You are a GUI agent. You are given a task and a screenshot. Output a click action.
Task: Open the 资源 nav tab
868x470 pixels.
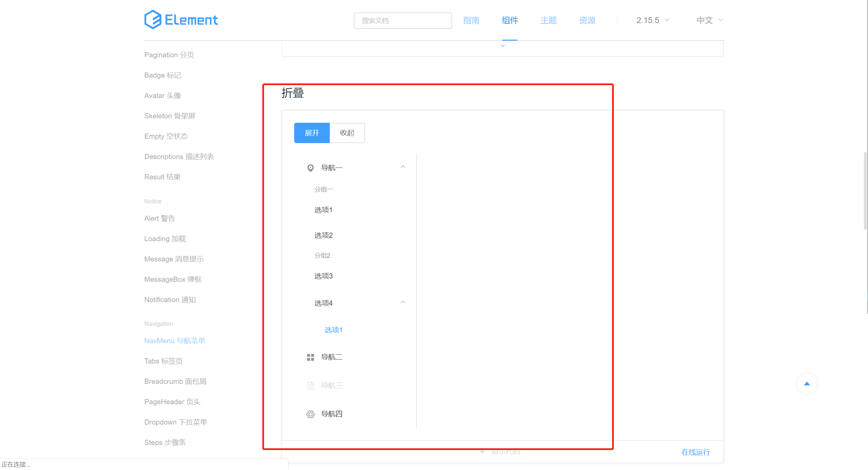coord(587,20)
